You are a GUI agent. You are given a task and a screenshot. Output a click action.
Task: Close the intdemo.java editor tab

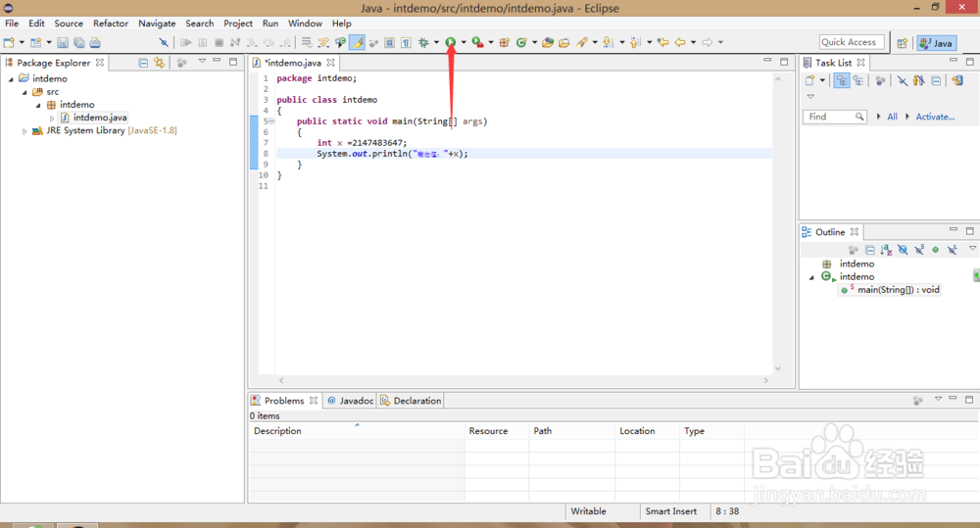click(330, 63)
